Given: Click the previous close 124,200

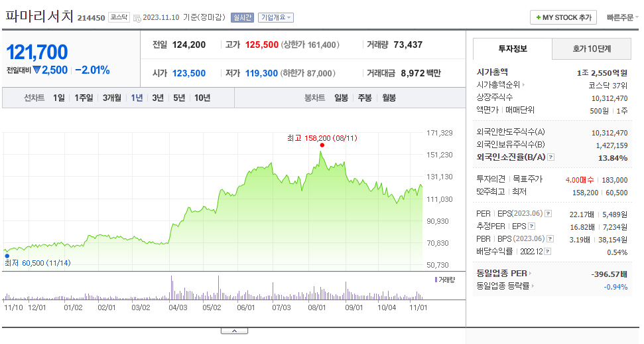Looking at the screenshot, I should coord(189,45).
